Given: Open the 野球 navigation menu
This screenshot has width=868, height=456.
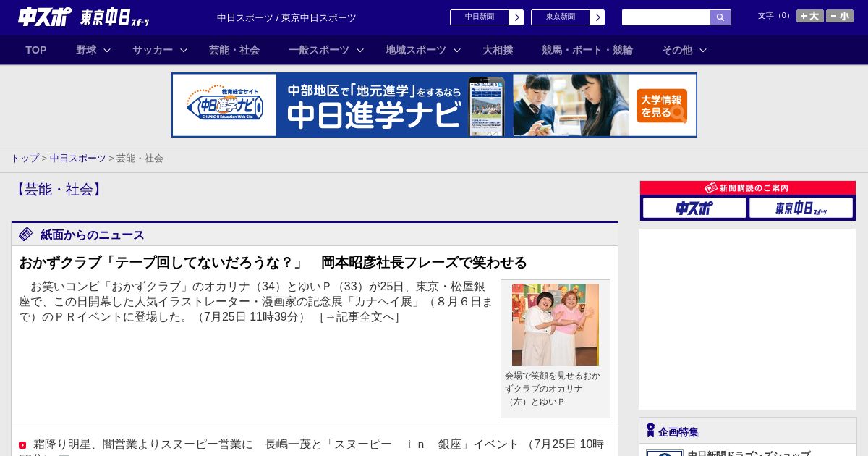Looking at the screenshot, I should point(86,50).
